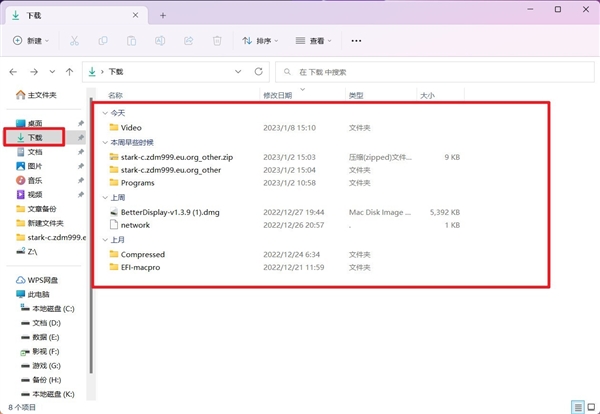Click the Share icon in toolbar
The image size is (600, 414).
189,41
